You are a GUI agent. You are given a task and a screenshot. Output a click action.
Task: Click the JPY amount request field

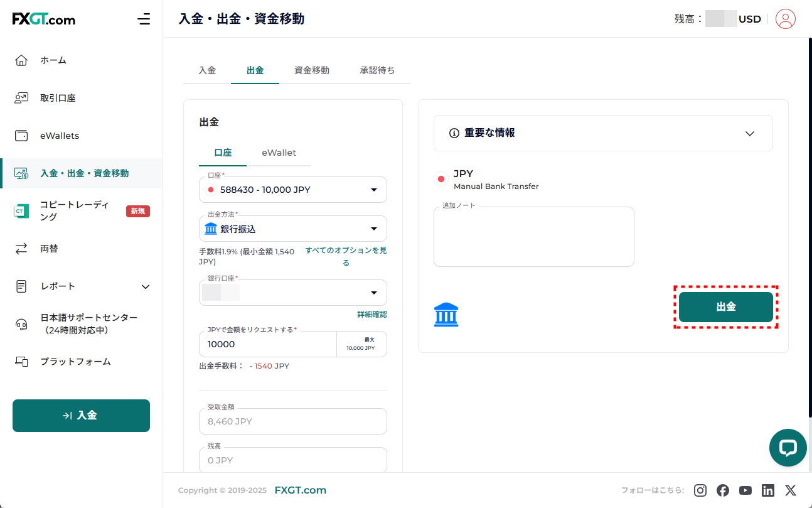coord(268,344)
